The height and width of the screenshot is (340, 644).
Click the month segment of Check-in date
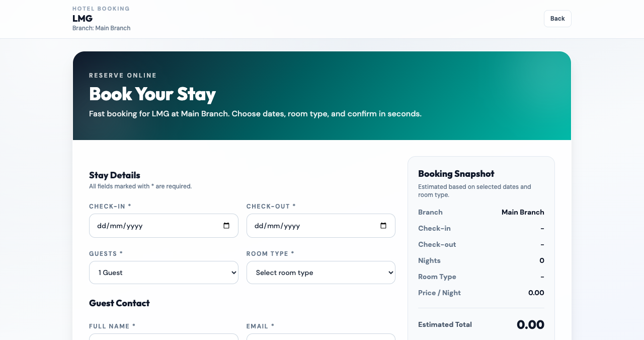[x=117, y=226]
